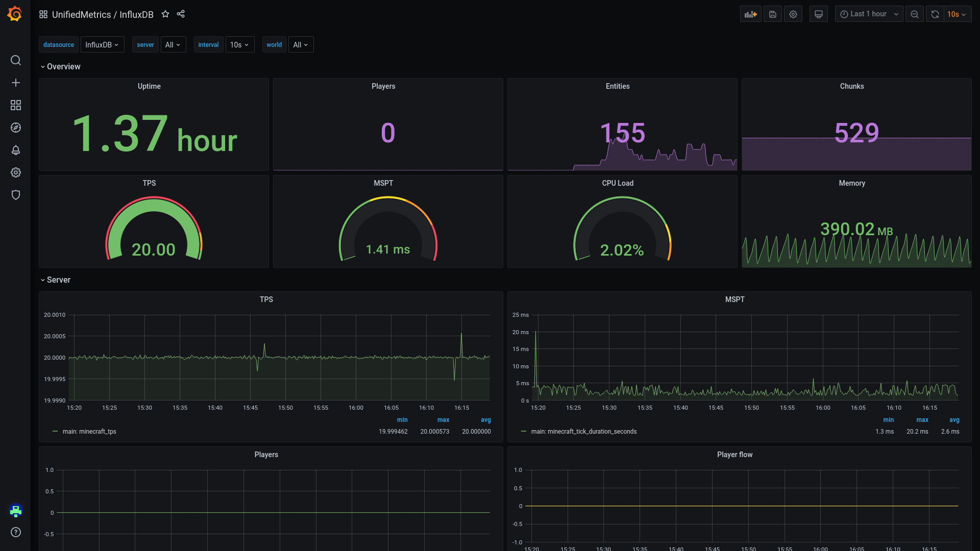
Task: Click the refresh dashboard button
Action: (935, 14)
